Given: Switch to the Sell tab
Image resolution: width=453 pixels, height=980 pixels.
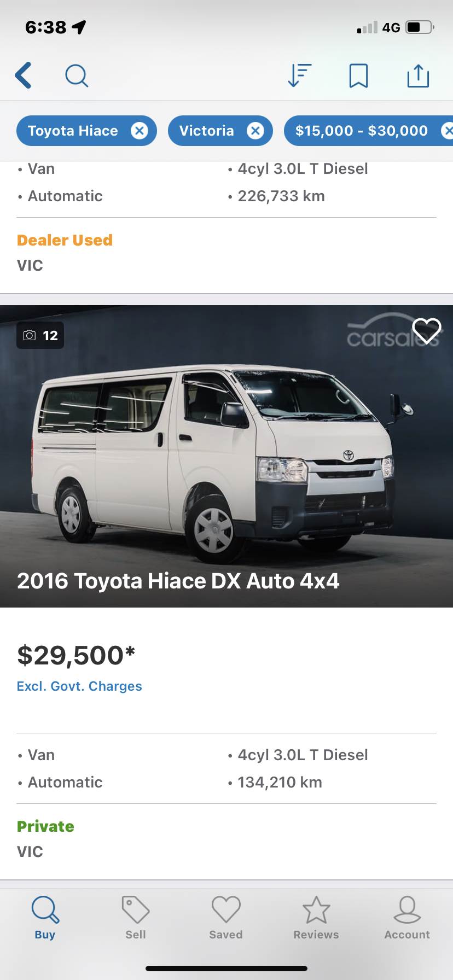Looking at the screenshot, I should pyautogui.click(x=136, y=918).
